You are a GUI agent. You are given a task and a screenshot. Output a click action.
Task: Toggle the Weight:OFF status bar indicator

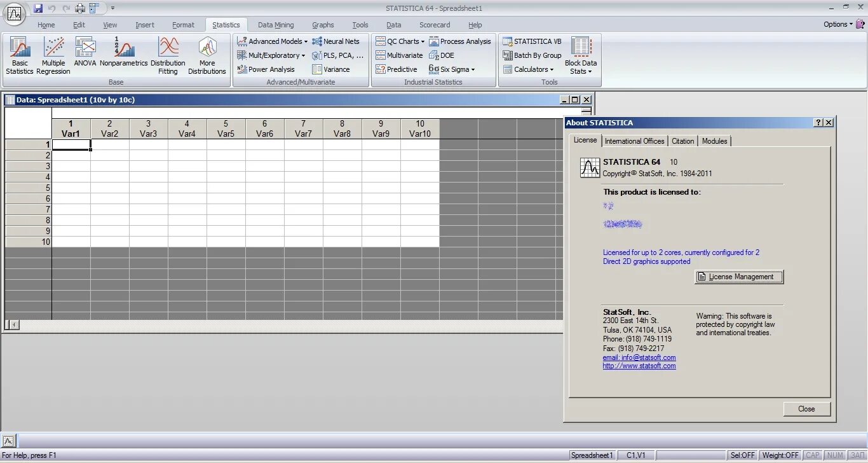780,455
